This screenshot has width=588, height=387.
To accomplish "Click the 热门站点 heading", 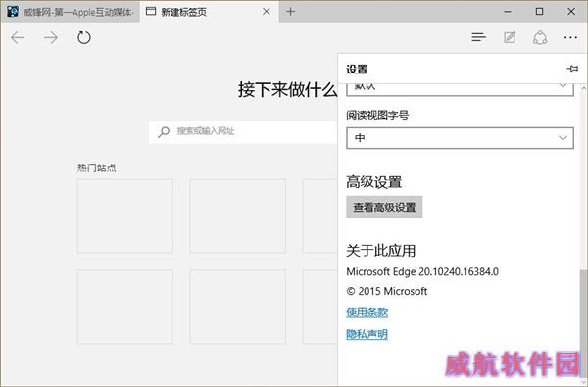I will coord(97,168).
